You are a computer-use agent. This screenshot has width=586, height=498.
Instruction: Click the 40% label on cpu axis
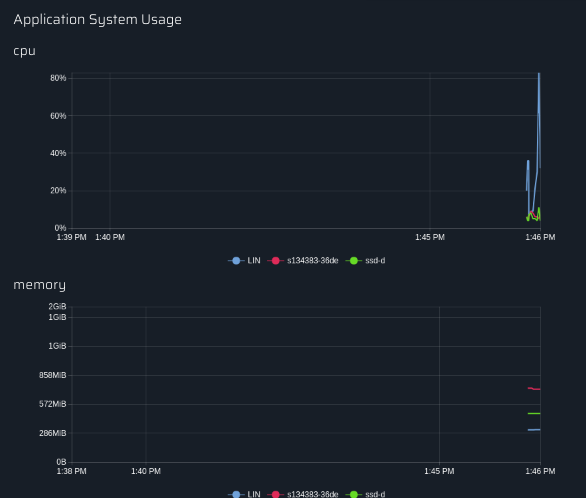(58, 153)
